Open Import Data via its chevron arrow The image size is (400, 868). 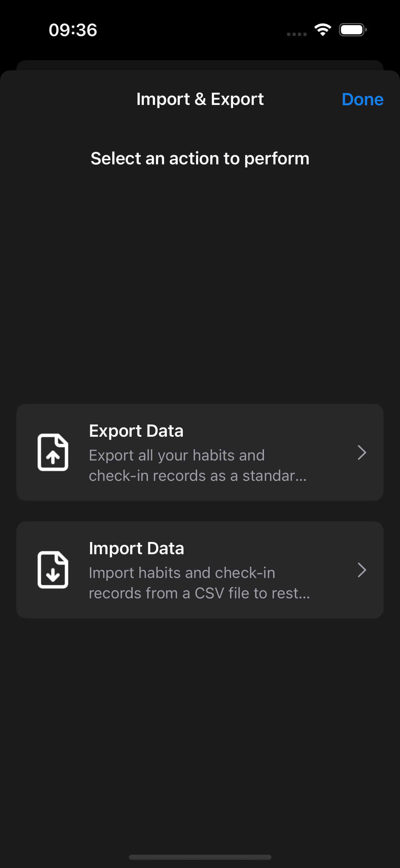tap(362, 570)
